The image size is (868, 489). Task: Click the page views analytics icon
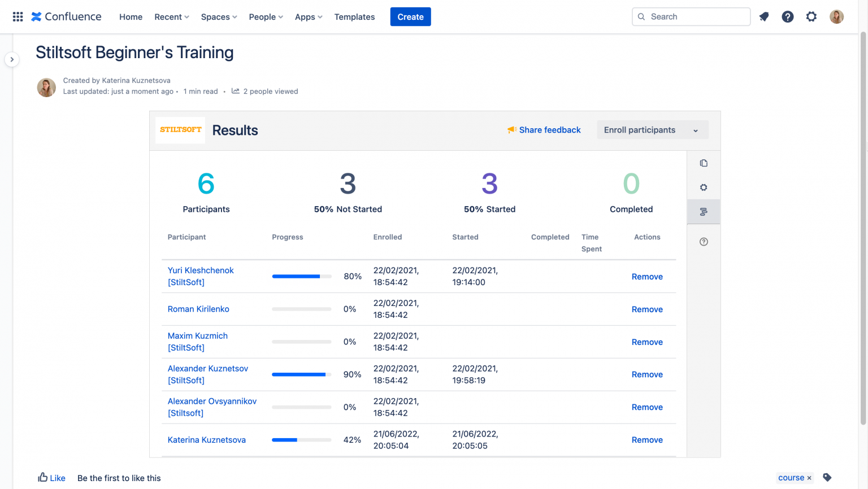tap(235, 91)
